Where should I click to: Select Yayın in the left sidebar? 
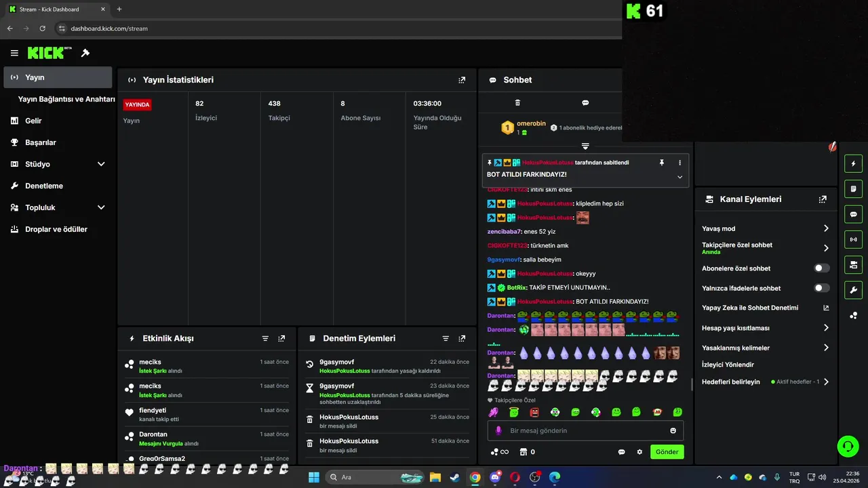point(58,77)
